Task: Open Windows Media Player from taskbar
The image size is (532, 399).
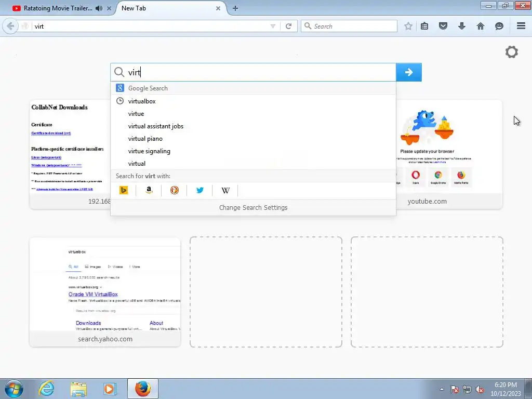Action: click(110, 389)
